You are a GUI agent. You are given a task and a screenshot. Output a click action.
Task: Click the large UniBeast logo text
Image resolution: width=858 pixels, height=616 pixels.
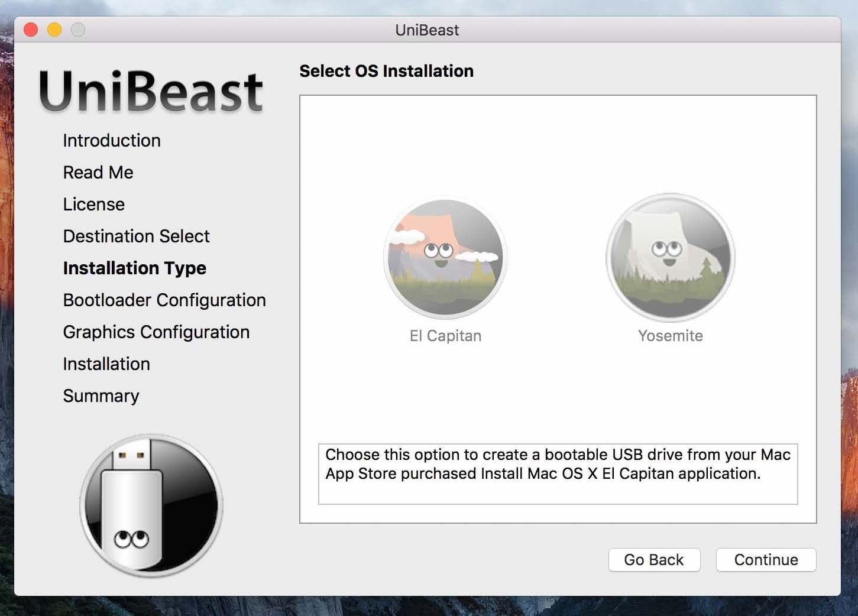coord(151,92)
